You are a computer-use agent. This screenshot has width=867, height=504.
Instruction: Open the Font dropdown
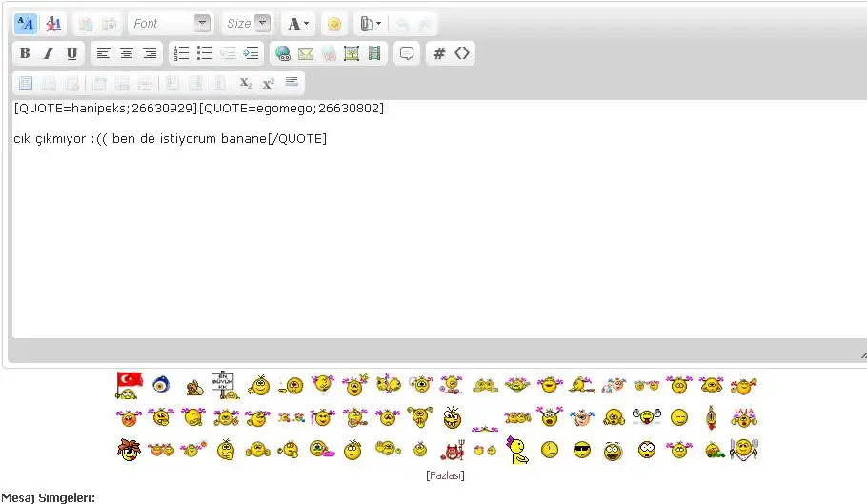coord(171,24)
